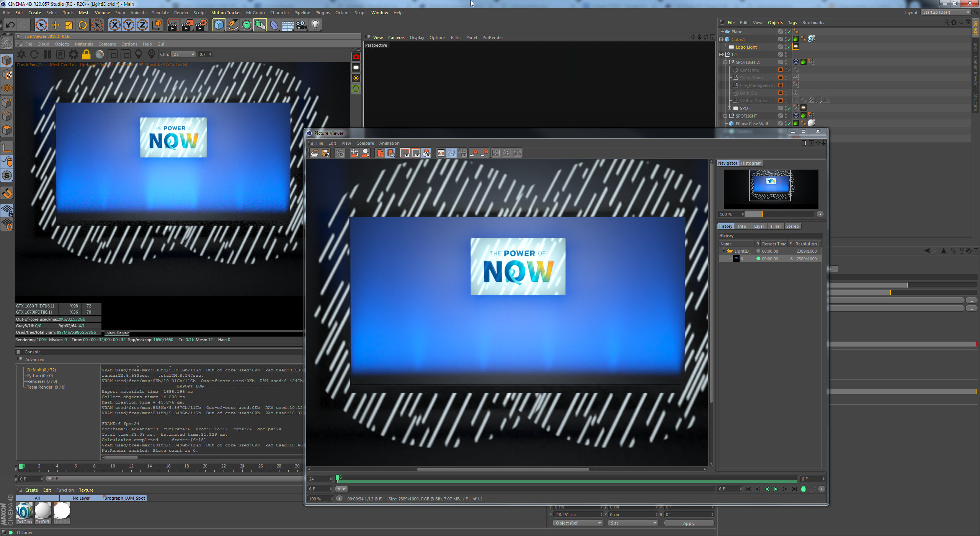Click the Edit Render Settings clapperboard icon
The height and width of the screenshot is (536, 980).
201,25
